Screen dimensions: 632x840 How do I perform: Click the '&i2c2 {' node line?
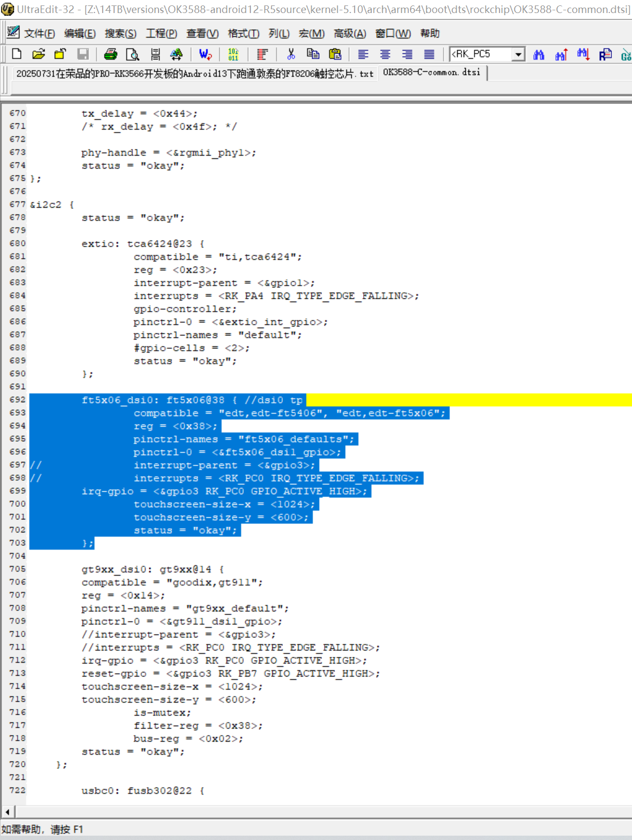52,205
